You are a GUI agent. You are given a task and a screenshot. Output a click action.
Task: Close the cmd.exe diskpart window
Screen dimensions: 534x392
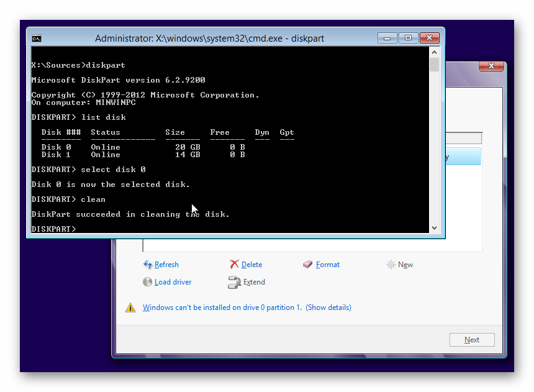tap(430, 38)
